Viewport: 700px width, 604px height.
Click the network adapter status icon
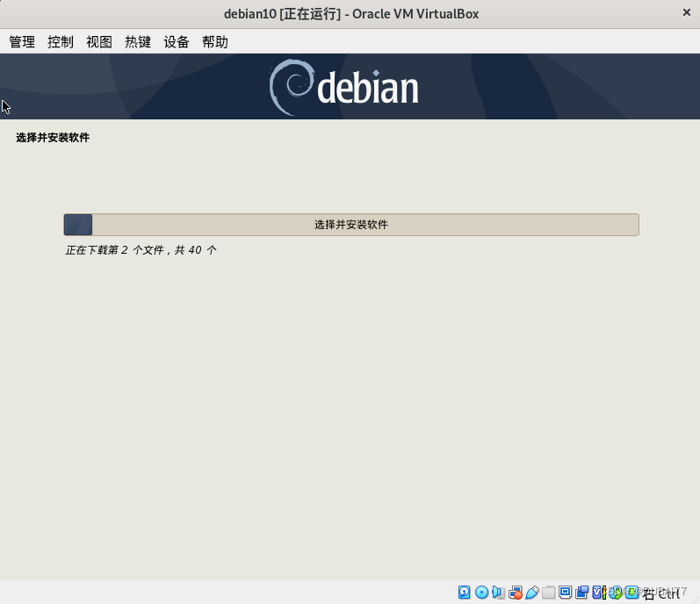[515, 593]
